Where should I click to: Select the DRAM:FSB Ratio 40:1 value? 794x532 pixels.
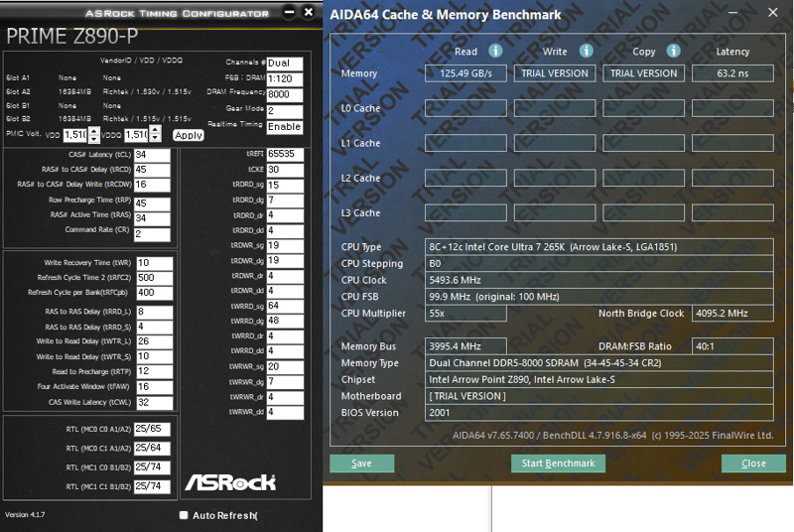pyautogui.click(x=732, y=346)
